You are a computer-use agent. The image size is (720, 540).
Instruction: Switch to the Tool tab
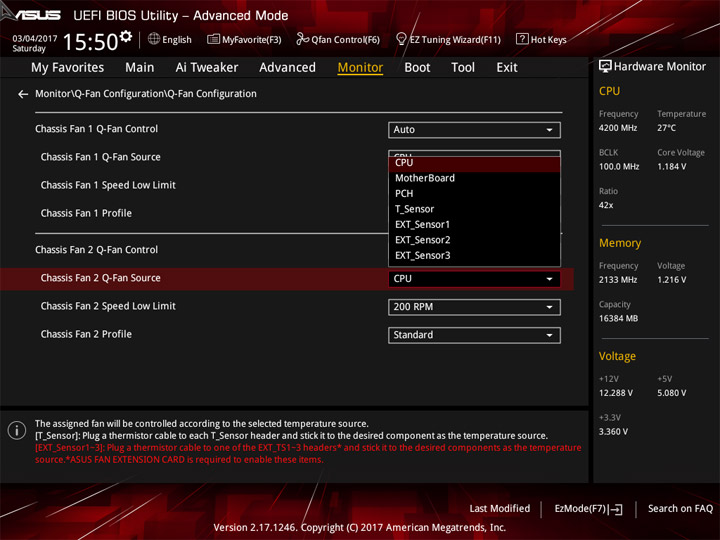tap(463, 68)
